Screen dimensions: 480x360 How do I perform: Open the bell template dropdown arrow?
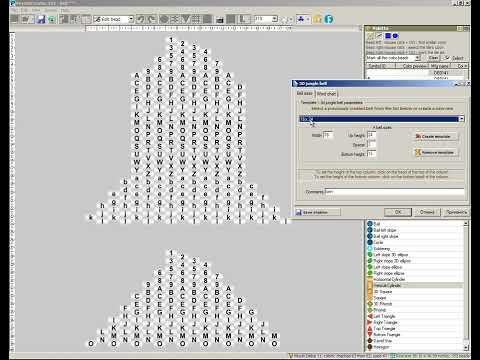(462, 119)
